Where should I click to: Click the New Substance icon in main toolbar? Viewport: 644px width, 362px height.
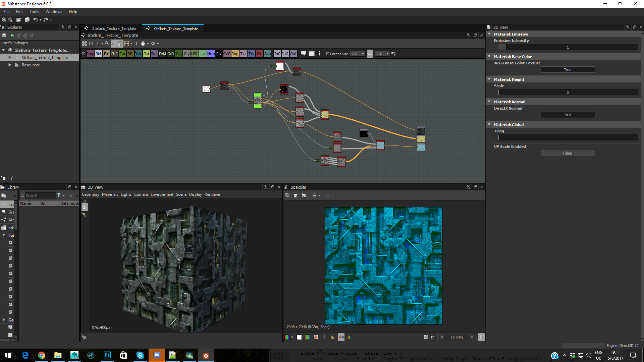tap(4, 20)
